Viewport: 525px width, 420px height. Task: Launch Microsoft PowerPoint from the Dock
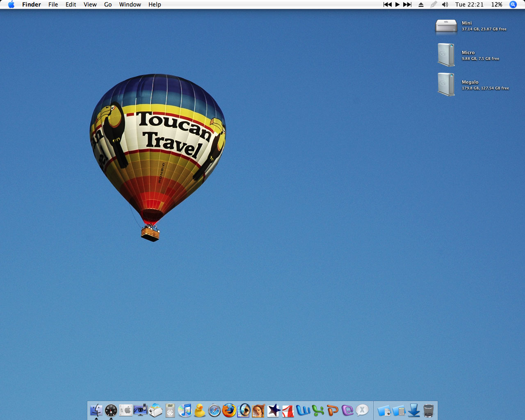pos(333,410)
